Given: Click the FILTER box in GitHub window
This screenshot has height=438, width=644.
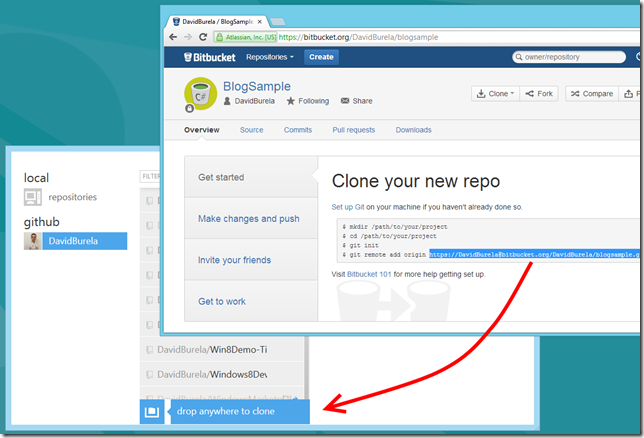Looking at the screenshot, I should point(150,176).
